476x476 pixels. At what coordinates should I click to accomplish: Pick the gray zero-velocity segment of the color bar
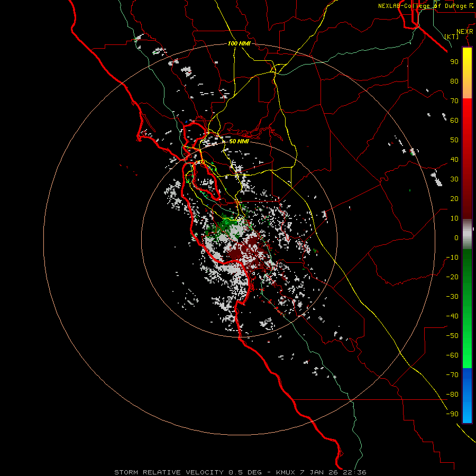[467, 234]
